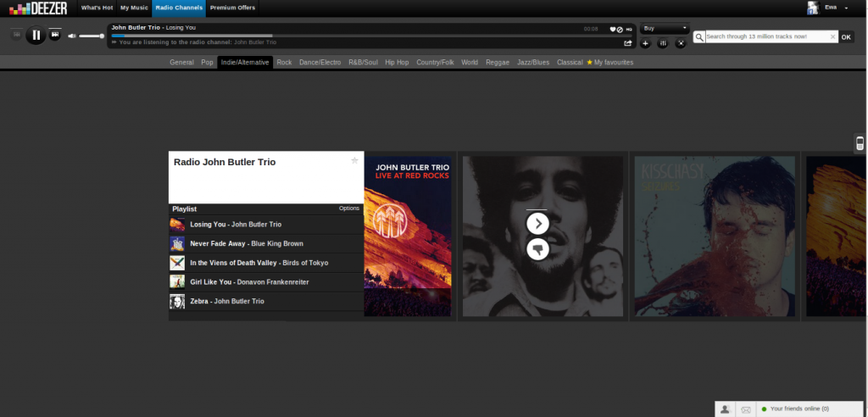Open the mobile phone side tab

coord(860,143)
